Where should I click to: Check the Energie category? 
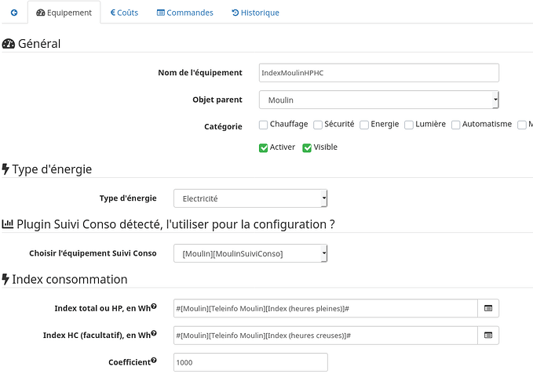pyautogui.click(x=364, y=125)
